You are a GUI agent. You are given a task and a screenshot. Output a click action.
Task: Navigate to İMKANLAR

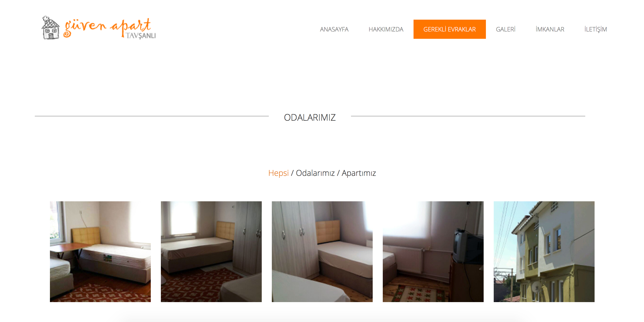(550, 29)
